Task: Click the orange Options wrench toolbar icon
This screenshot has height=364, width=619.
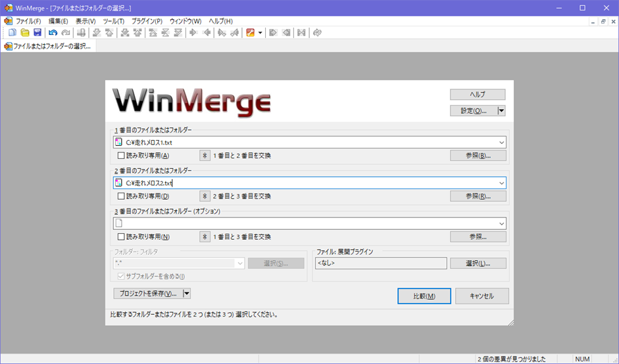Action: pyautogui.click(x=250, y=33)
